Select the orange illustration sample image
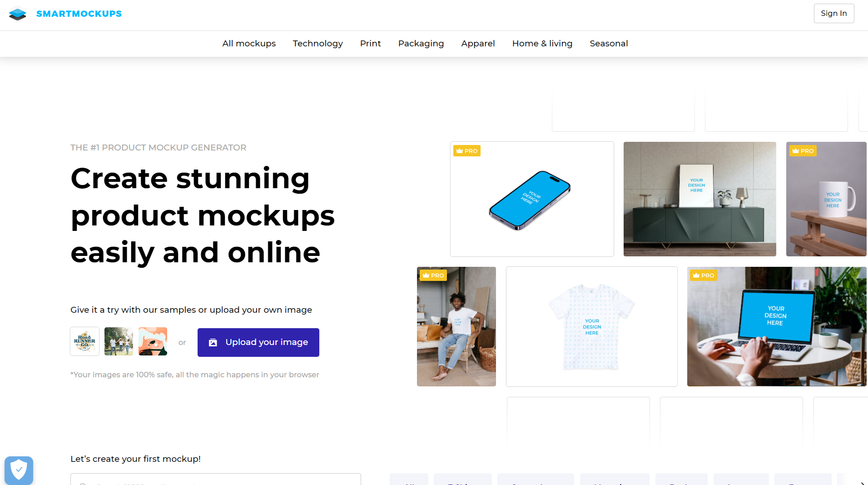The height and width of the screenshot is (485, 868). [153, 341]
